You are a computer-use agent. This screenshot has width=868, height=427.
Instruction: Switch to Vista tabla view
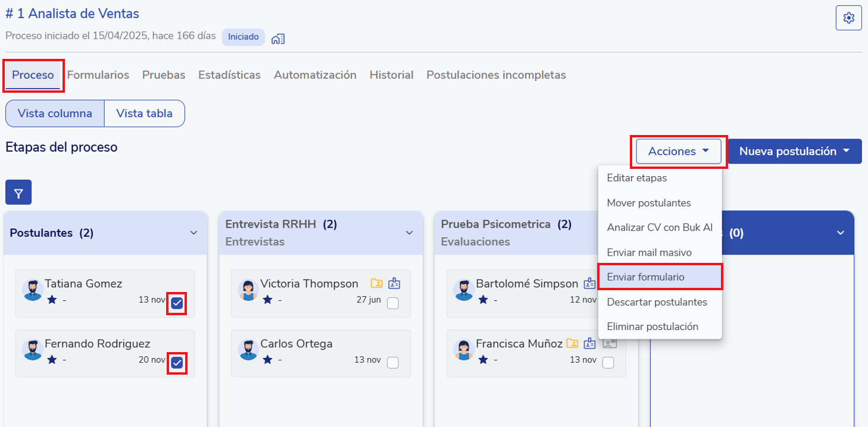(x=144, y=114)
